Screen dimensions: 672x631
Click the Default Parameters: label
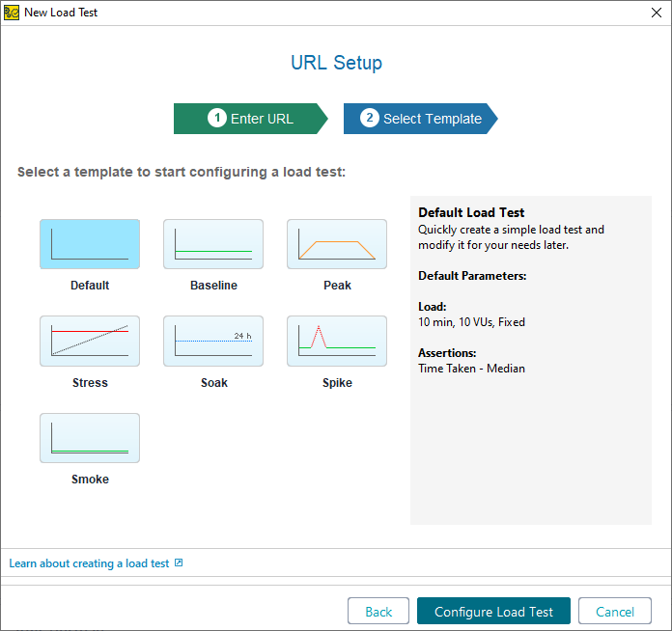click(472, 275)
